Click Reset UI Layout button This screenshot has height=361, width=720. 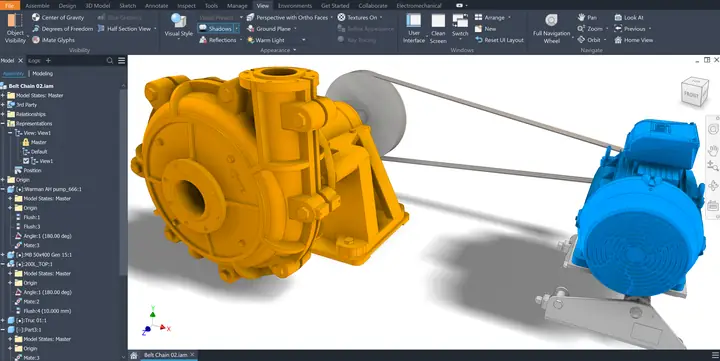click(x=499, y=40)
